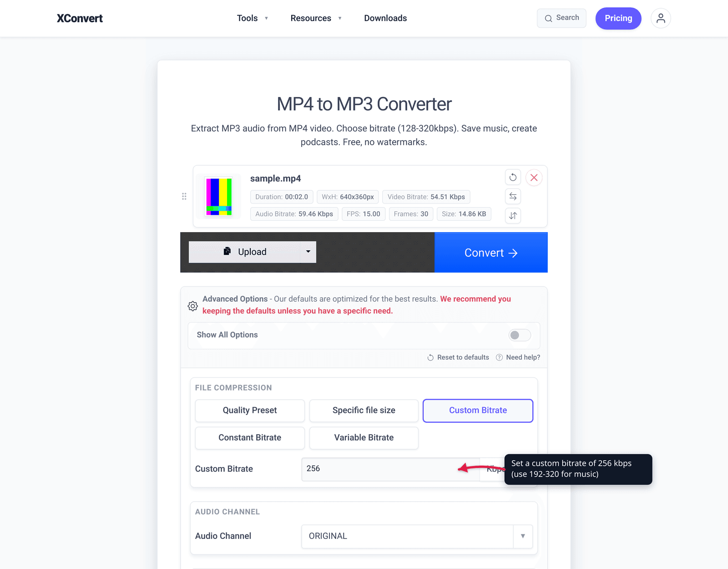The width and height of the screenshot is (728, 569).
Task: Click the Upload button
Action: click(245, 252)
